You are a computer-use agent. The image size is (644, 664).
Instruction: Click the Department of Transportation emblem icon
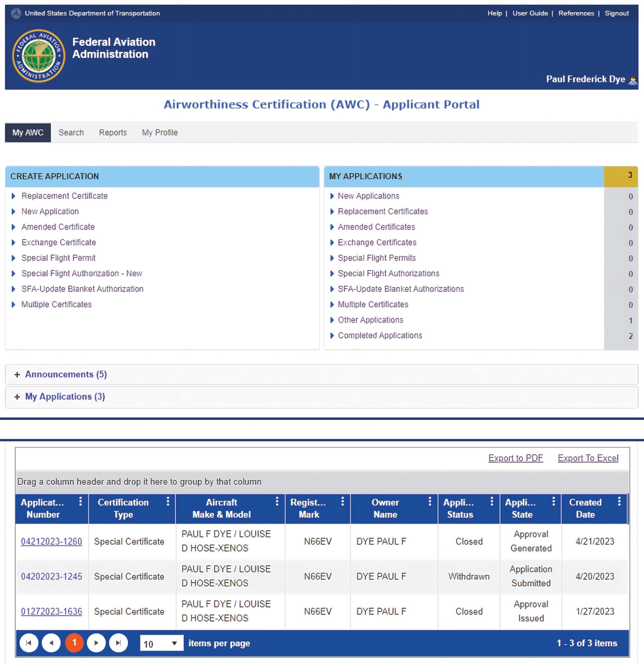(16, 14)
